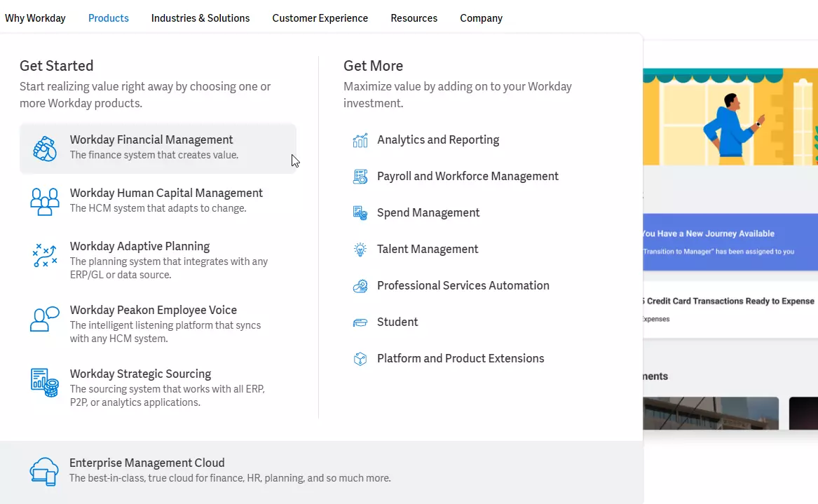
Task: Click the Strategic Sourcing icon
Action: click(x=45, y=383)
